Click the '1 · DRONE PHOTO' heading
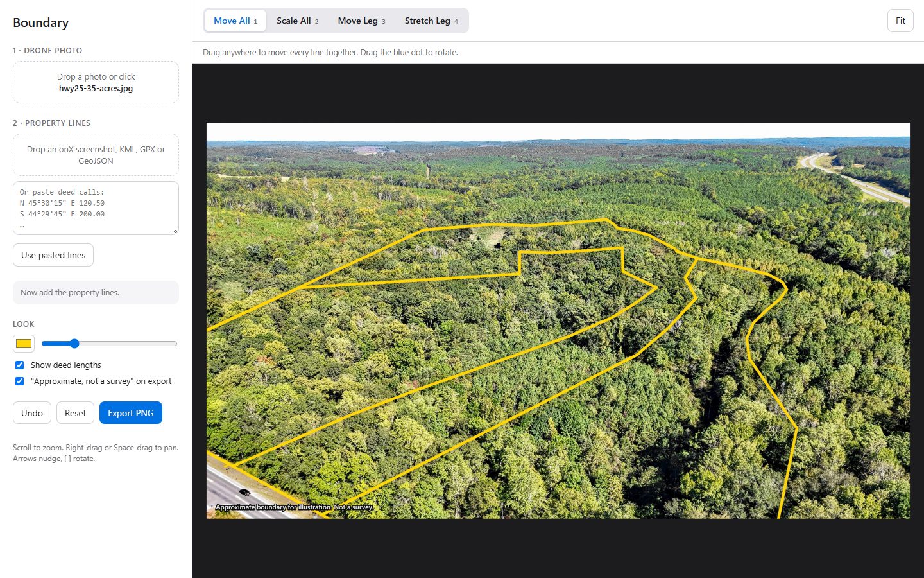Screen dimensions: 924x578 47,50
